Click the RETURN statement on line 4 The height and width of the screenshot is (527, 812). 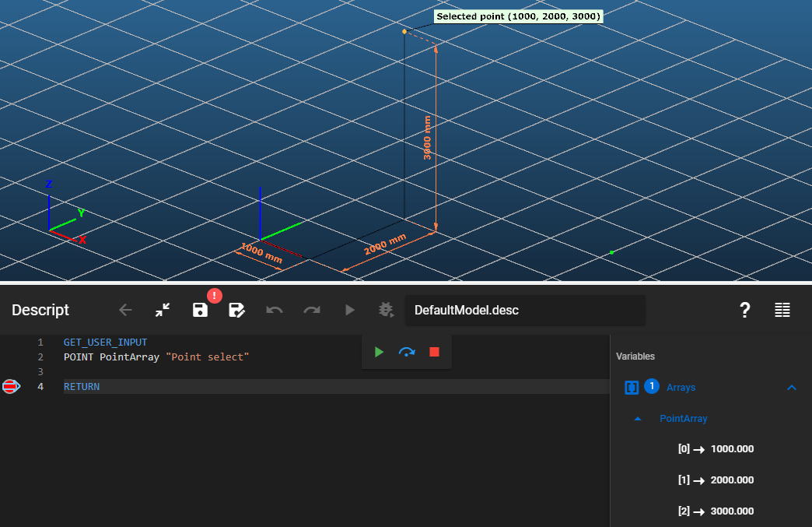coord(82,387)
